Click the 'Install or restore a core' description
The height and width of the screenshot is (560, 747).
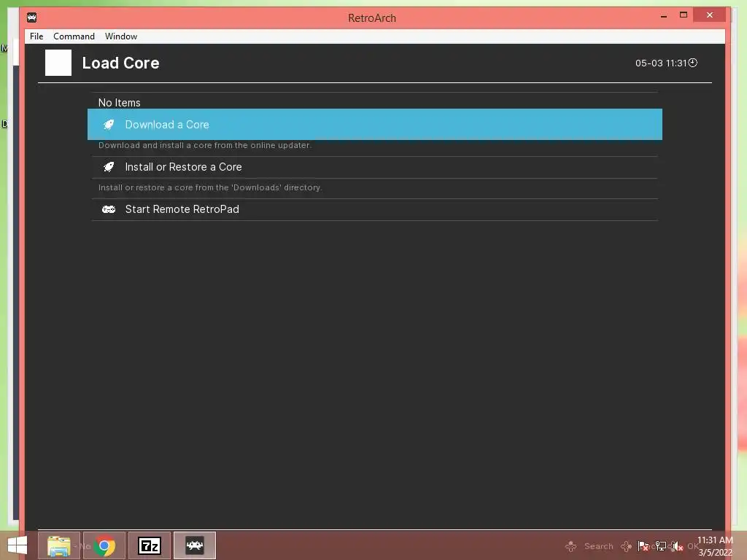210,187
